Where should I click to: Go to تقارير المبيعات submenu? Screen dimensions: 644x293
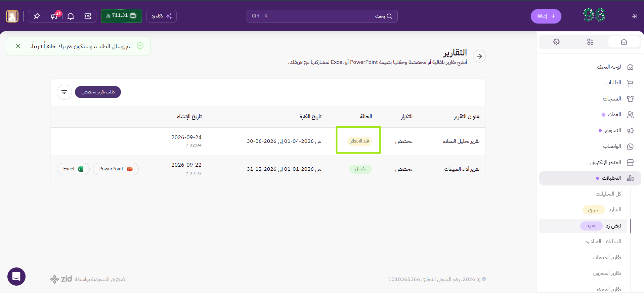click(607, 257)
